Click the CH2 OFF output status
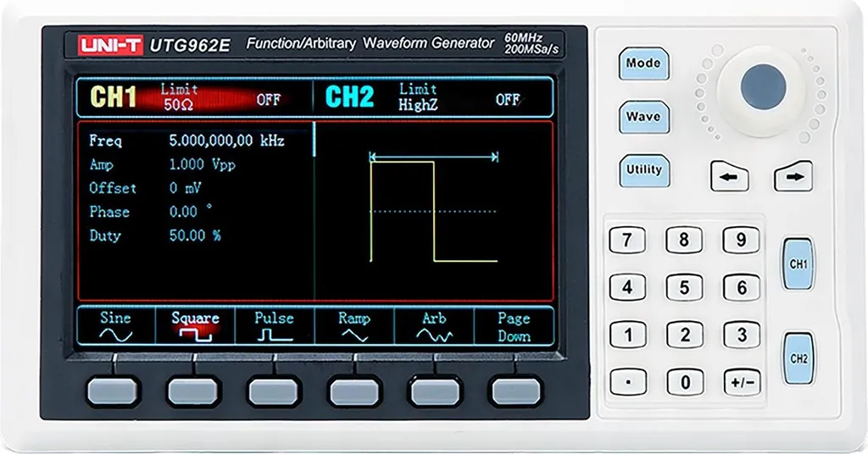 (508, 100)
